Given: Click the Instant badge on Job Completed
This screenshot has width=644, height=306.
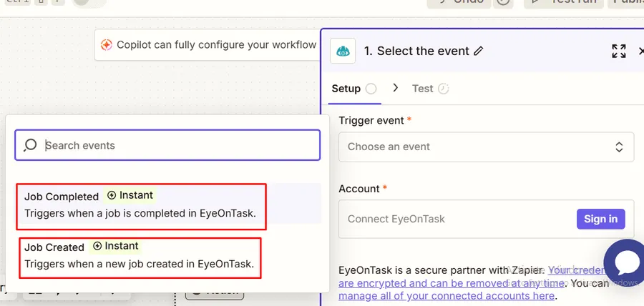Looking at the screenshot, I should (130, 195).
